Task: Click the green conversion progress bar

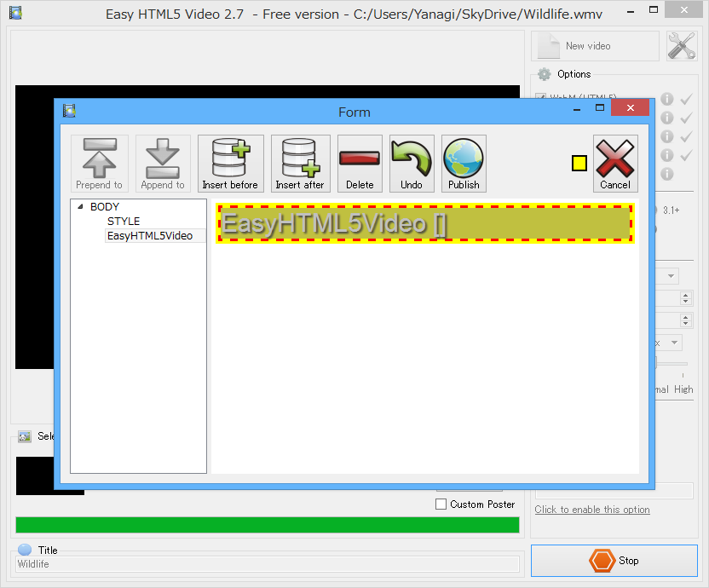Action: (x=268, y=525)
